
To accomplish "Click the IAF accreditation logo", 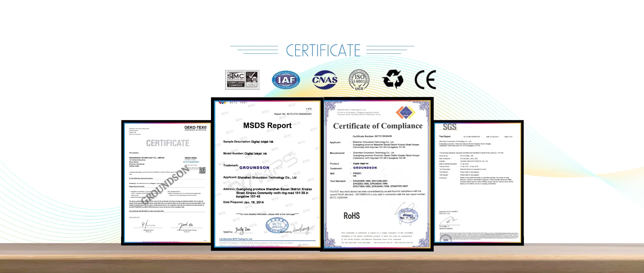I will (286, 80).
